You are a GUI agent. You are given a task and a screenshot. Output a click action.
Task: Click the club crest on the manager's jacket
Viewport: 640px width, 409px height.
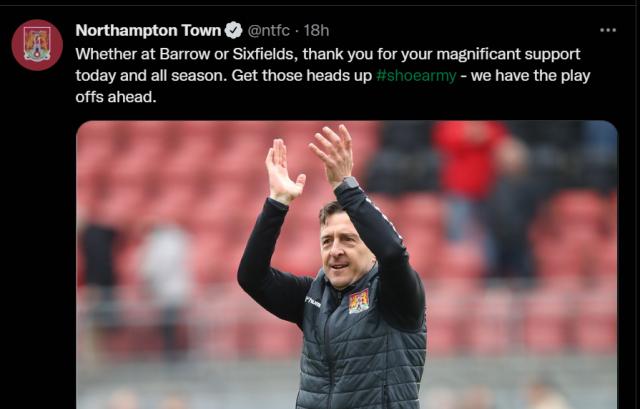click(x=359, y=302)
